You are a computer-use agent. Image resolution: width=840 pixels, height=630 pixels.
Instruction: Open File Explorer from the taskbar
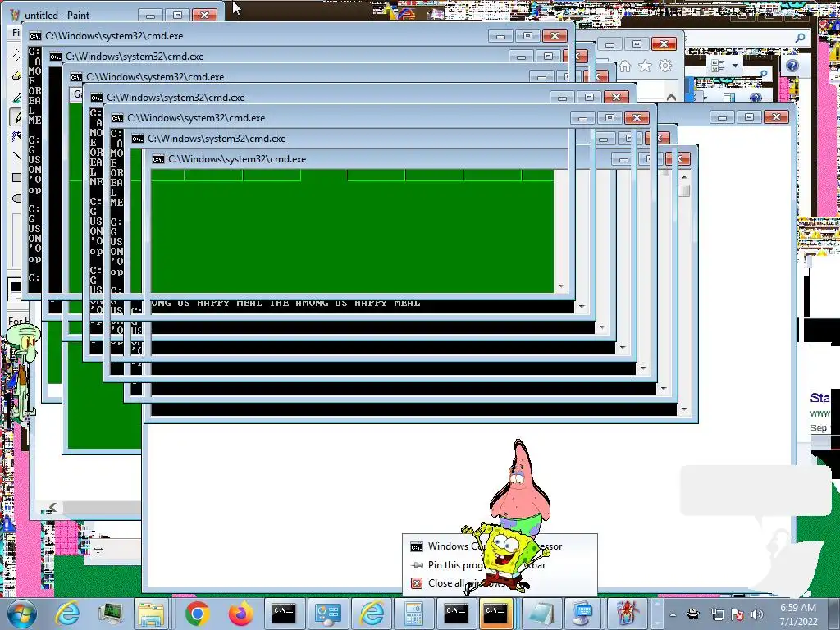tap(151, 614)
